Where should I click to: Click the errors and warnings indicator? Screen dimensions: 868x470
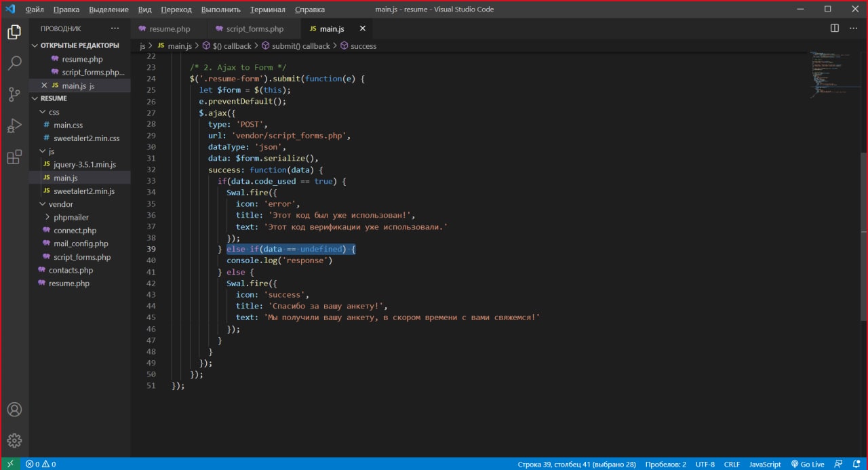[x=41, y=464]
